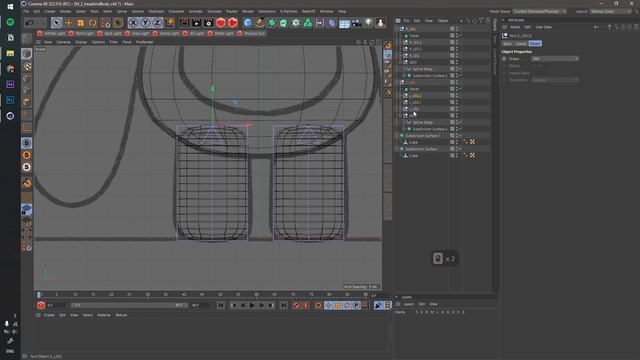Open the Cameras menu in viewport
Image resolution: width=640 pixels, height=360 pixels.
coord(63,42)
